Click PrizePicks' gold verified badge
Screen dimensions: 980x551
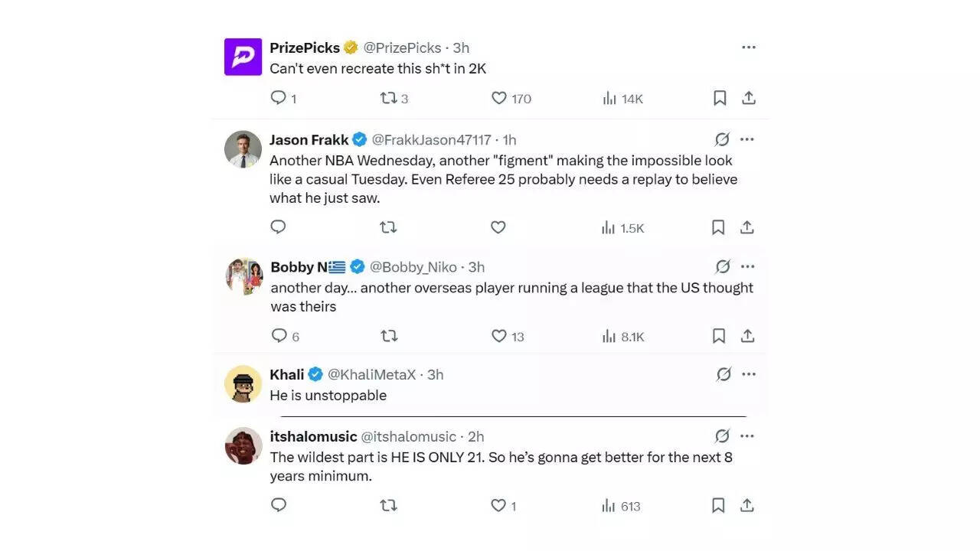351,47
